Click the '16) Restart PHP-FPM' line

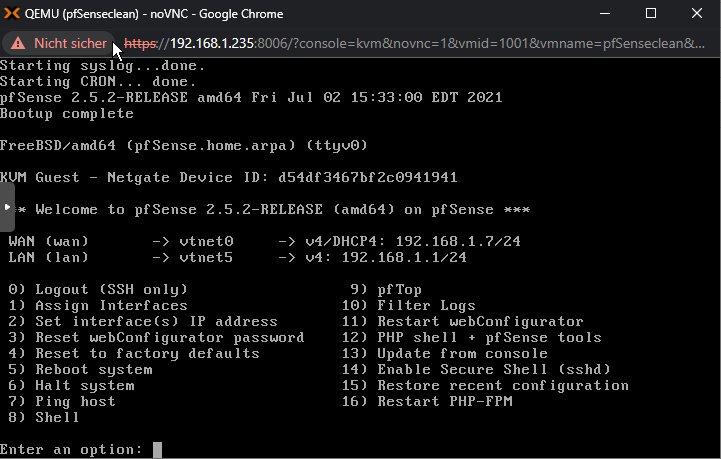(427, 402)
